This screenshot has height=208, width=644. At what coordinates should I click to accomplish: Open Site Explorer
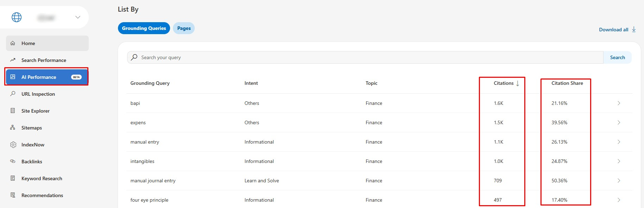tap(47, 111)
